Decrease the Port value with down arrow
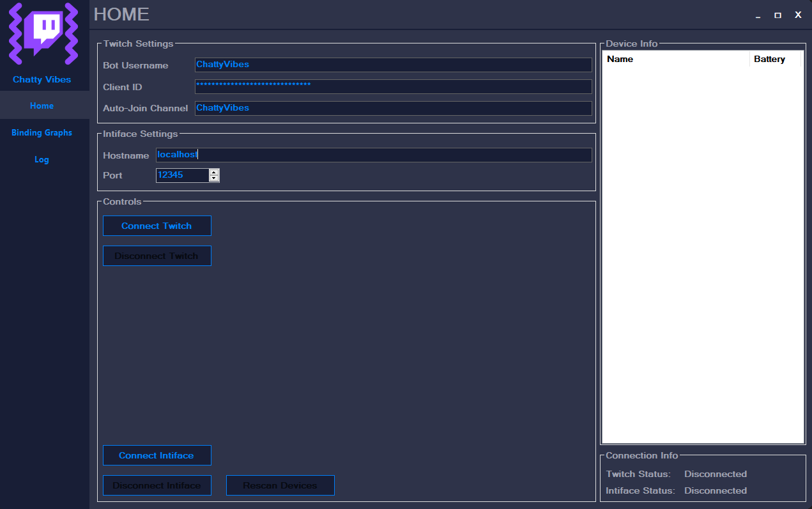This screenshot has width=812, height=509. coord(214,178)
